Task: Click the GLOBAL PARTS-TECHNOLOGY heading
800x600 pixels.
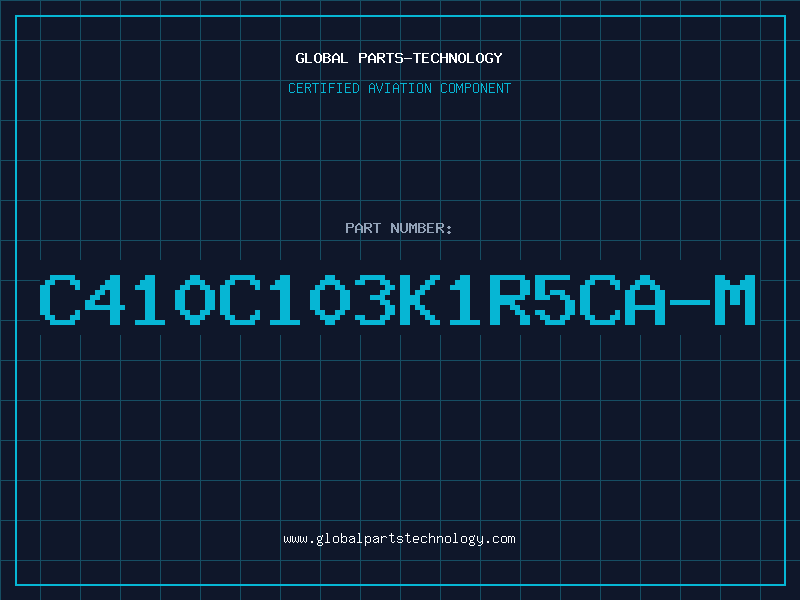Action: 399,58
